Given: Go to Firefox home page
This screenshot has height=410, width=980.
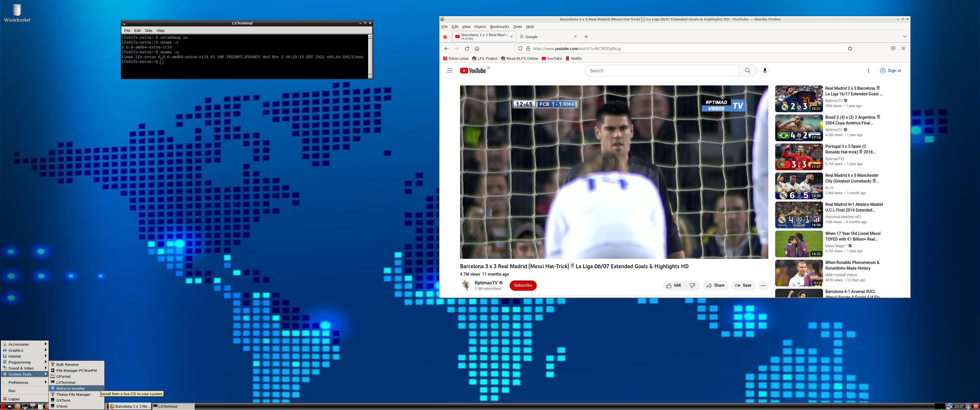Looking at the screenshot, I should tap(477, 48).
